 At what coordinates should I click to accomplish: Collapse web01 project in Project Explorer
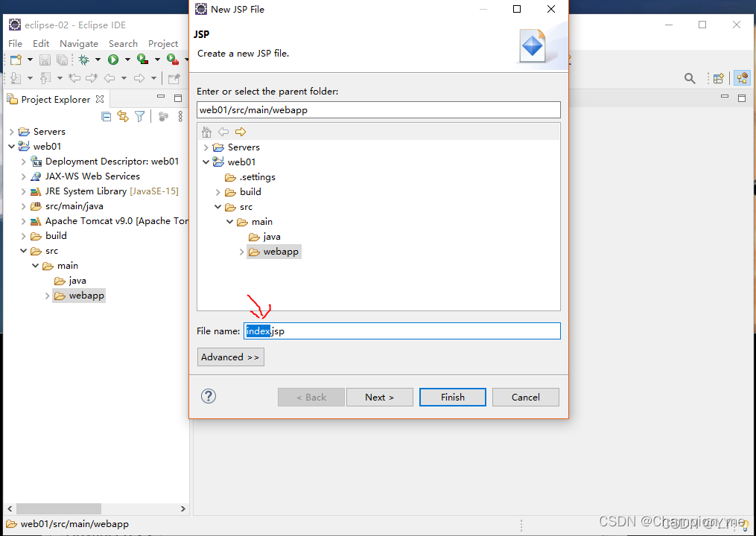[12, 146]
